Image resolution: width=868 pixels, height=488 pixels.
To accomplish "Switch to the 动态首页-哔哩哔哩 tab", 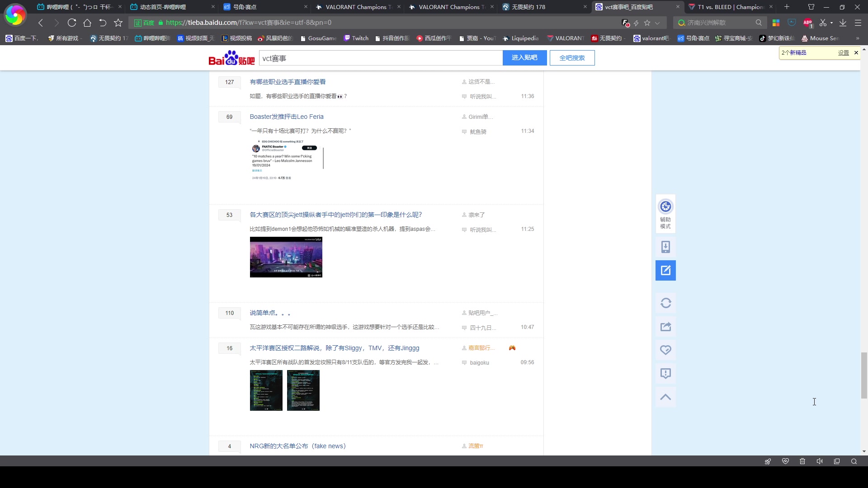I will 172,7.
